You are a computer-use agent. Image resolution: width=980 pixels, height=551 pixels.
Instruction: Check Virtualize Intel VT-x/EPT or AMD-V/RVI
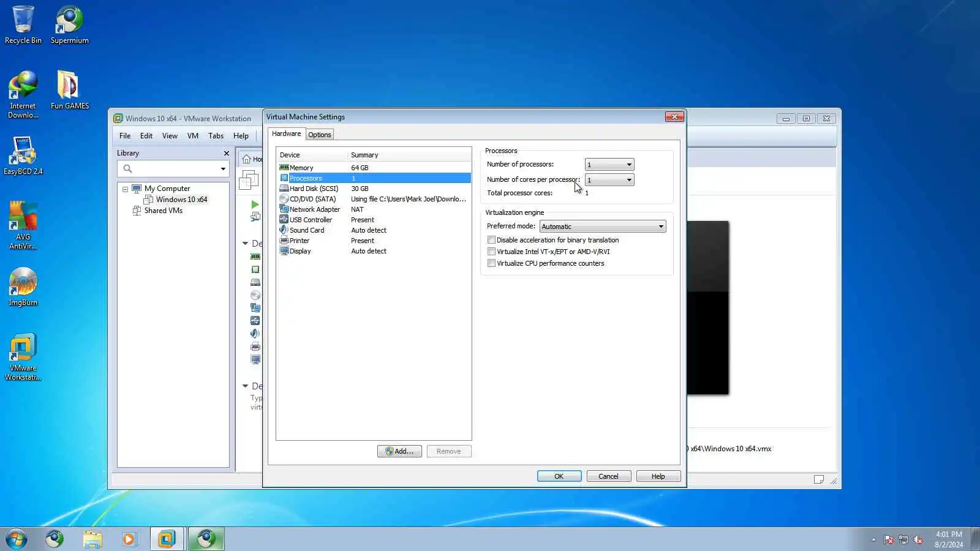point(491,252)
